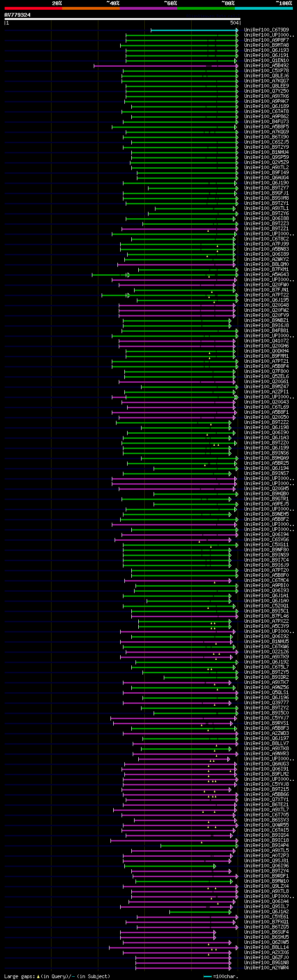The height and width of the screenshot is (980, 297).
Task: Select label UniRef100_Q6AUG4
Action: tap(266, 178)
